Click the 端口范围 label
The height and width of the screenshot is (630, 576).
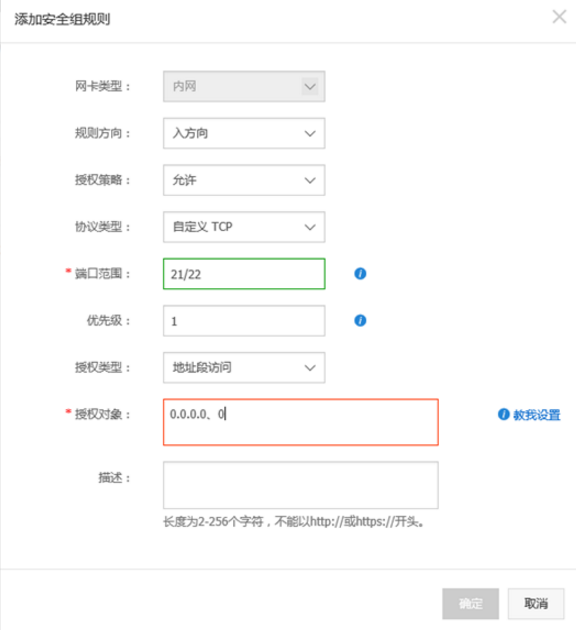pyautogui.click(x=102, y=274)
